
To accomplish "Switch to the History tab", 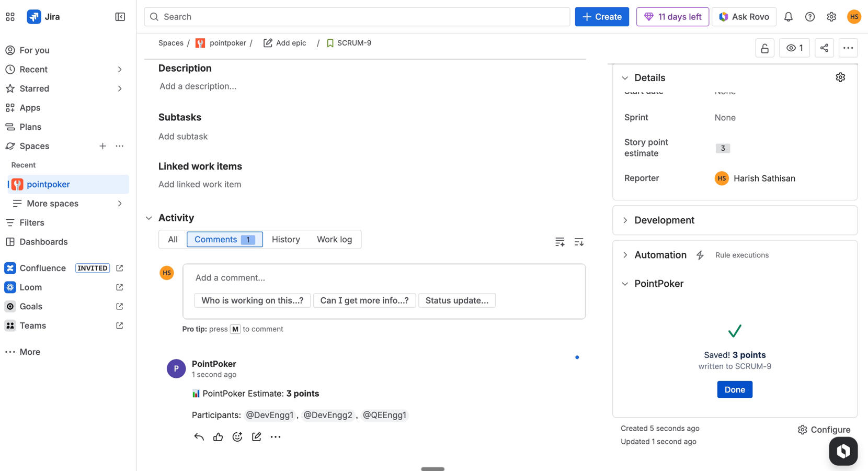I will [x=285, y=239].
